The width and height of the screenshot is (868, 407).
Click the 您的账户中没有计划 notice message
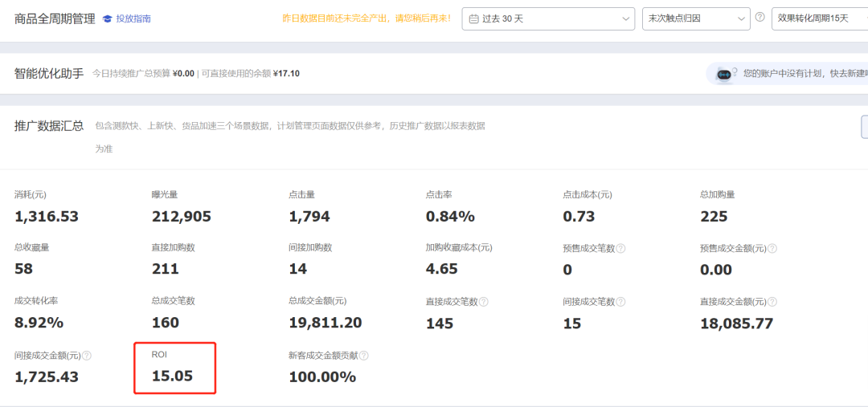(x=804, y=74)
